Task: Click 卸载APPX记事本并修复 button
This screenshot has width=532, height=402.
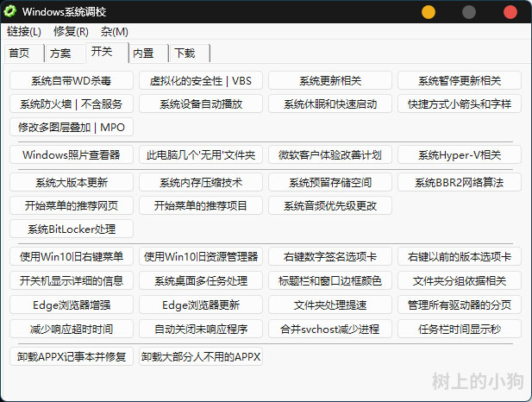Action: click(72, 356)
